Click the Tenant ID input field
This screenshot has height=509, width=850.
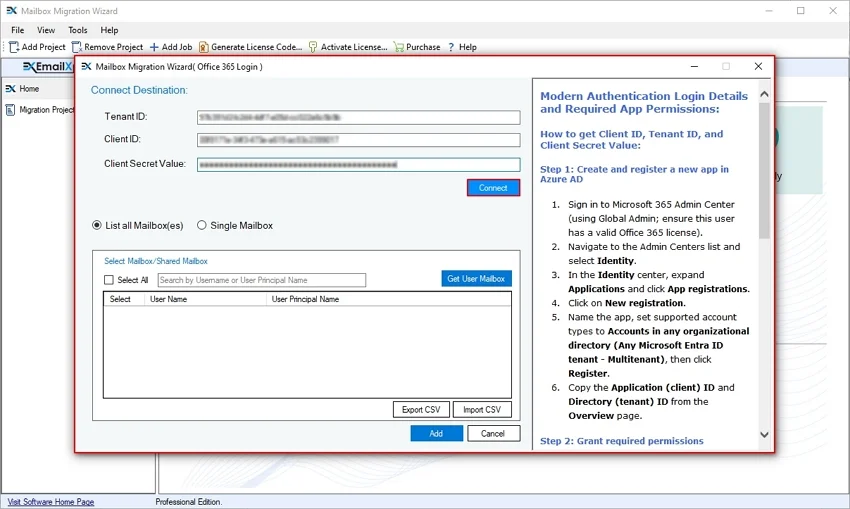coord(358,117)
